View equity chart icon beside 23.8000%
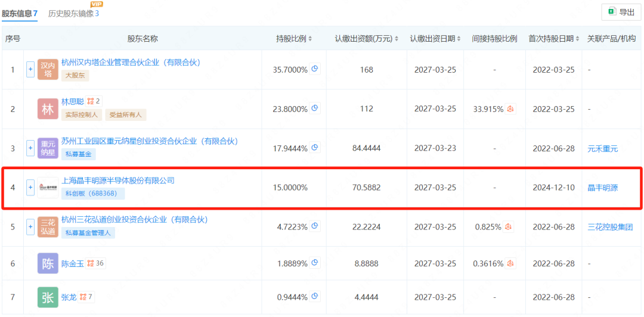644x317 pixels. [x=315, y=108]
